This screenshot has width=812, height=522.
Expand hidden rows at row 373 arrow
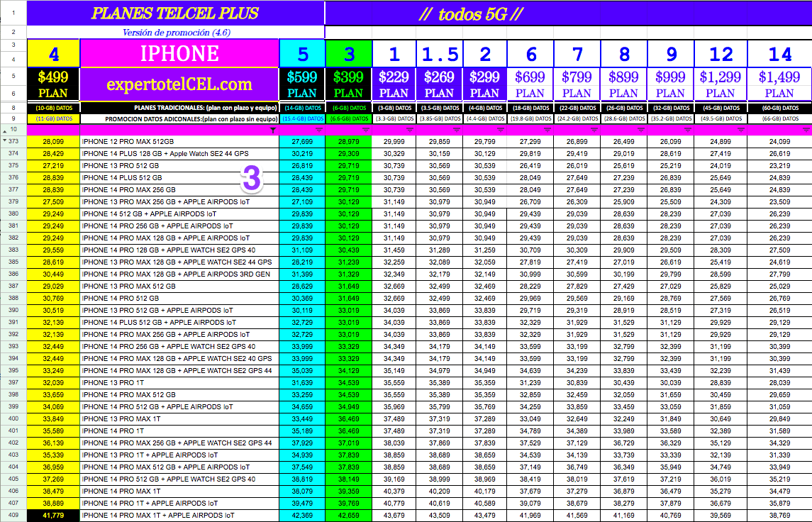pyautogui.click(x=5, y=141)
